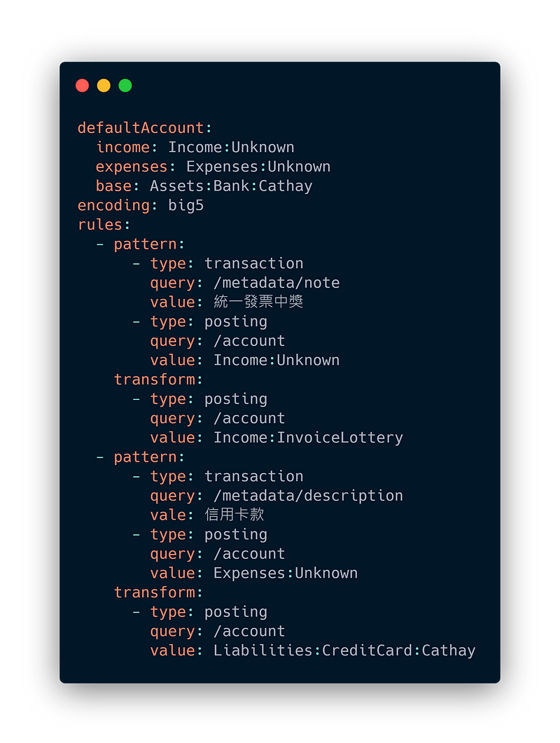Image resolution: width=560 pixels, height=743 pixels.
Task: Click the base key
Action: click(x=113, y=186)
